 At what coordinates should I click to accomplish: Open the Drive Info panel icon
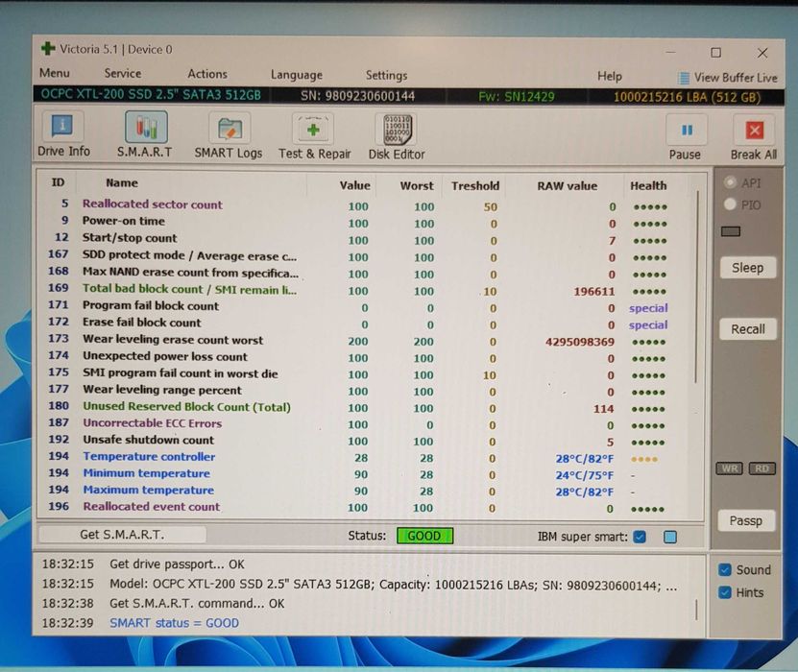tap(62, 126)
